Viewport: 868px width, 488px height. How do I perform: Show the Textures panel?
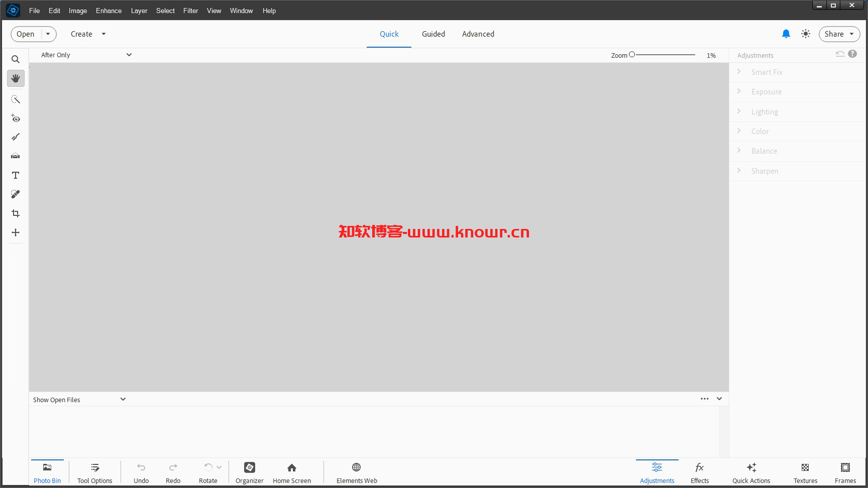805,473
